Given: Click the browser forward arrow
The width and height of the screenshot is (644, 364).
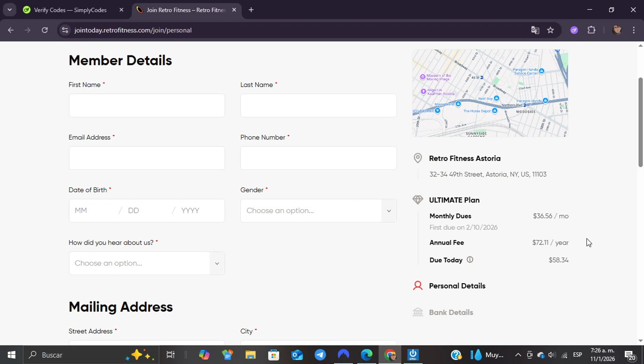Looking at the screenshot, I should tap(27, 30).
